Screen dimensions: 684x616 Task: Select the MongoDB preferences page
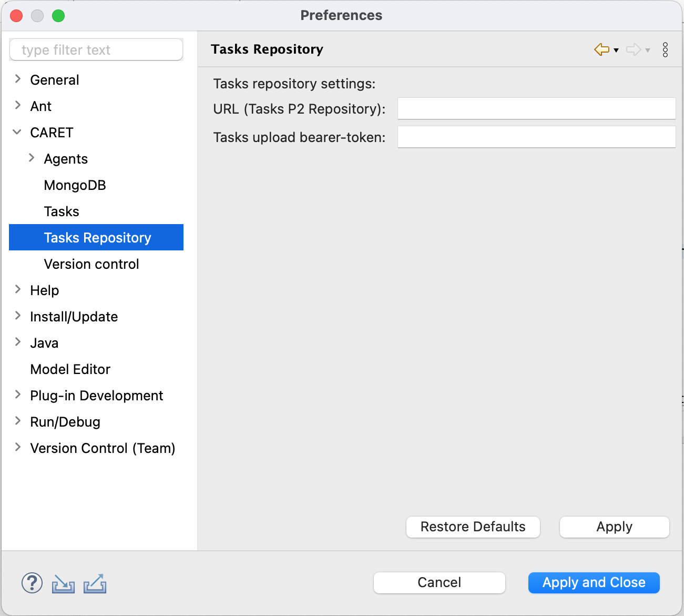point(75,185)
